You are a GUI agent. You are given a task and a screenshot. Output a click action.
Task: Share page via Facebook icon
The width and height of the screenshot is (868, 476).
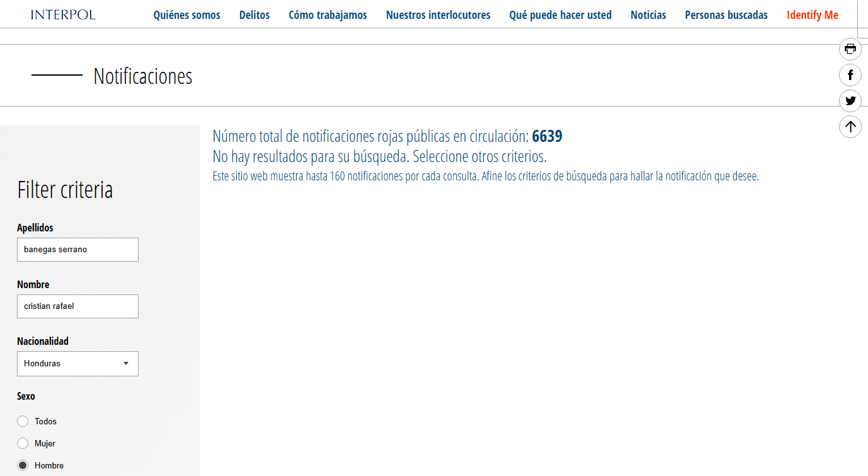point(850,76)
